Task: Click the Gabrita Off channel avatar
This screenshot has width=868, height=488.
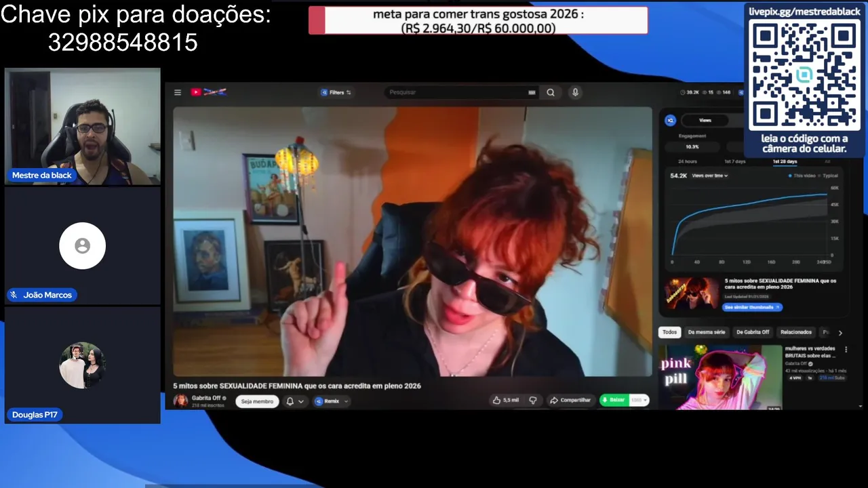Action: [180, 401]
